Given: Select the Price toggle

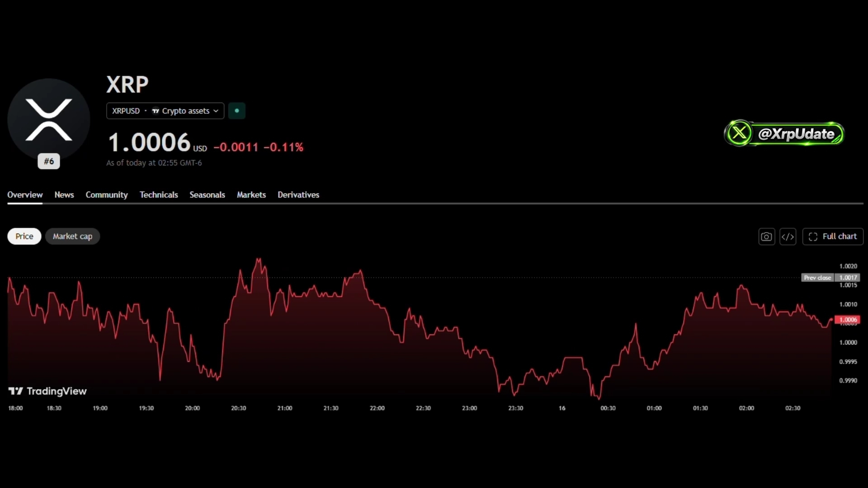Looking at the screenshot, I should (24, 236).
